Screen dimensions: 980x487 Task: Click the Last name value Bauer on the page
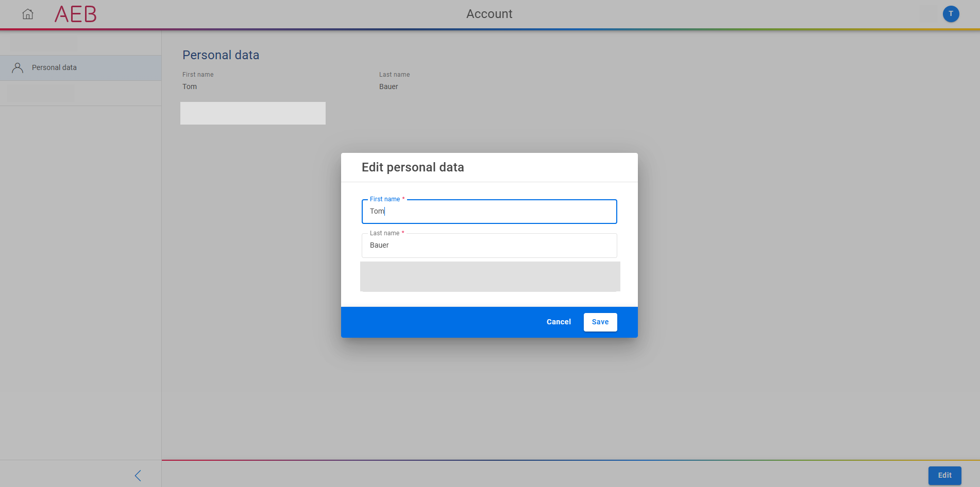click(x=388, y=86)
